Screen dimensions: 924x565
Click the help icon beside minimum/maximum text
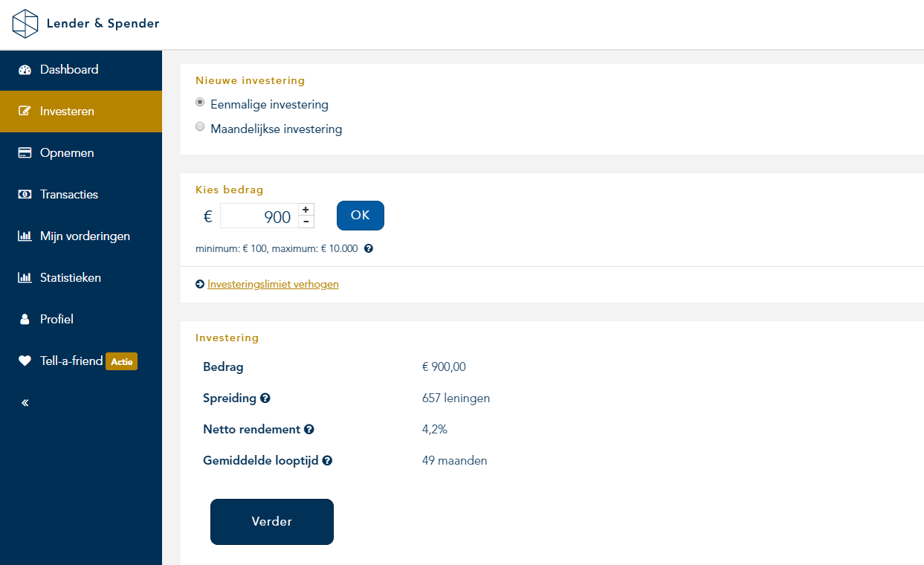coord(369,249)
